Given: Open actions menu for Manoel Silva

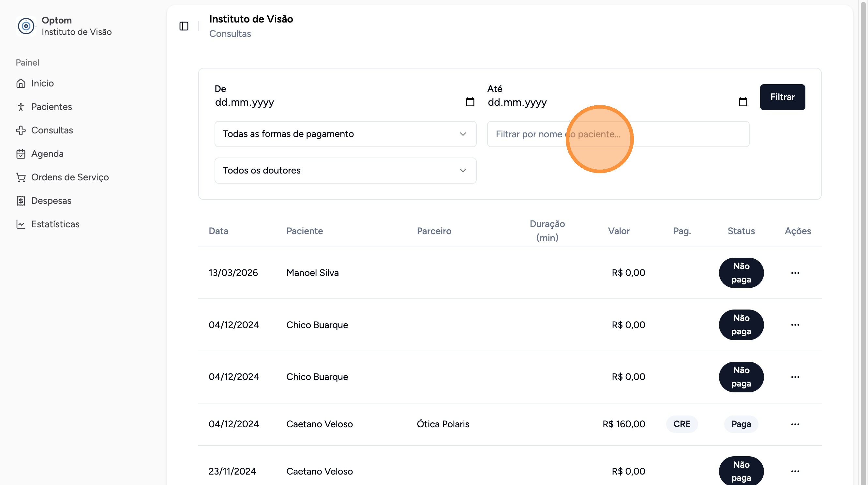Looking at the screenshot, I should (x=795, y=273).
